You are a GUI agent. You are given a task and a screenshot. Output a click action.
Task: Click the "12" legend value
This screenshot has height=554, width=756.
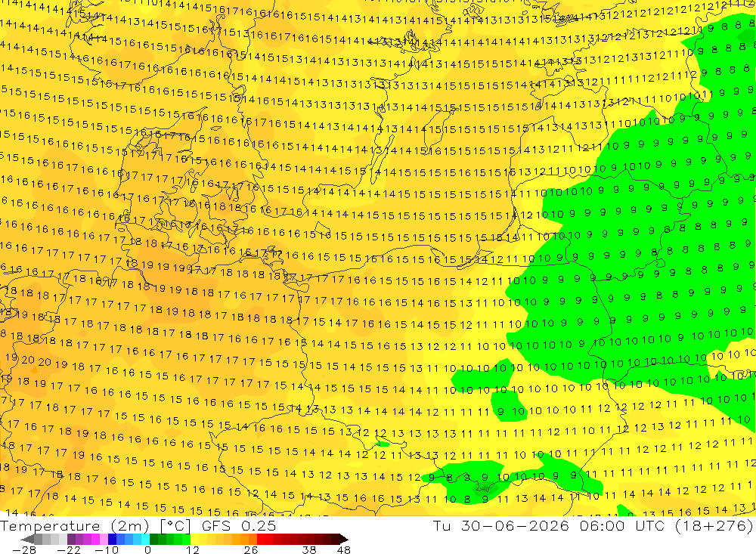tap(192, 549)
